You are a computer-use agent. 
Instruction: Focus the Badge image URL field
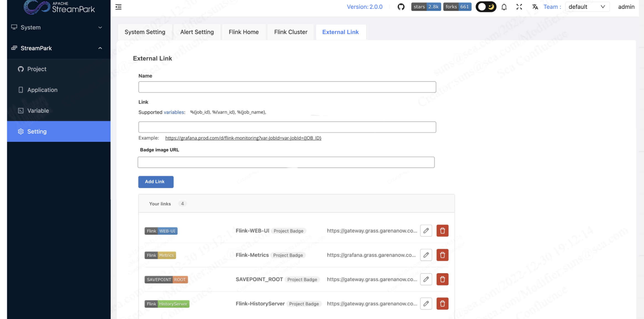coord(286,162)
